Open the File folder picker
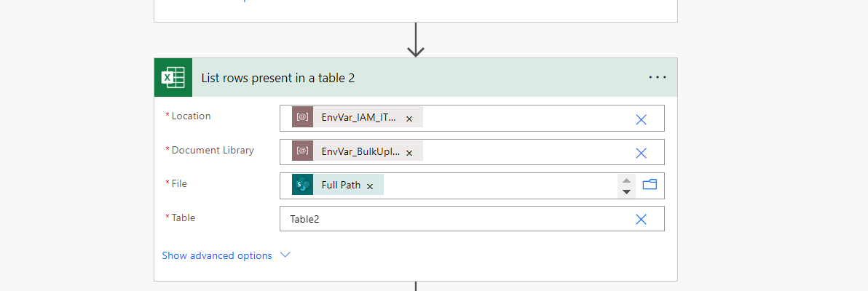 (x=650, y=185)
